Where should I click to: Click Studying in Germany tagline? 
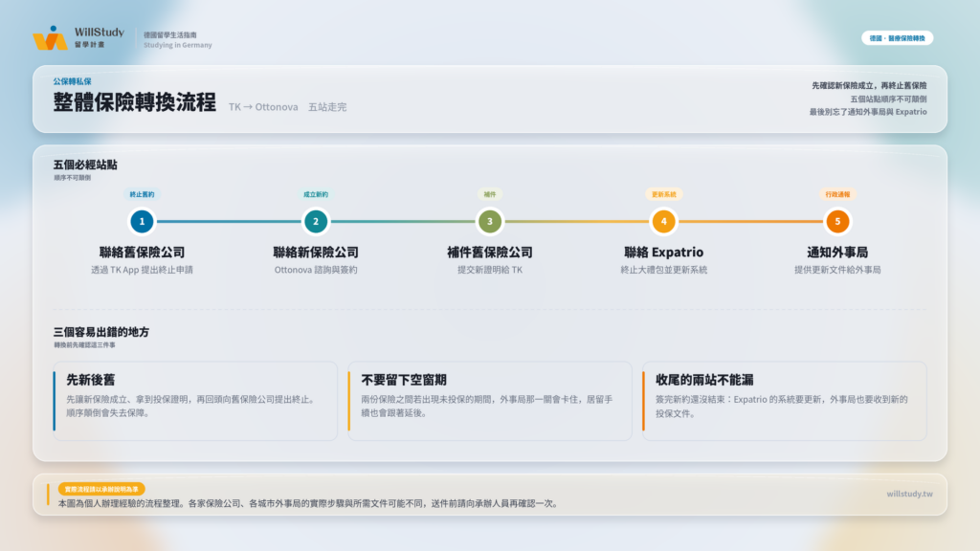[x=177, y=45]
